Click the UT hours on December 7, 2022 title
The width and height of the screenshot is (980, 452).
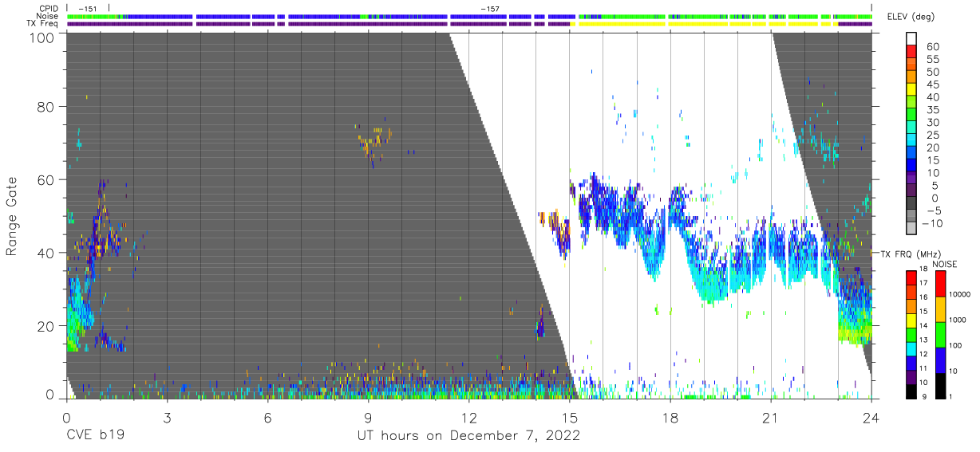click(x=468, y=436)
